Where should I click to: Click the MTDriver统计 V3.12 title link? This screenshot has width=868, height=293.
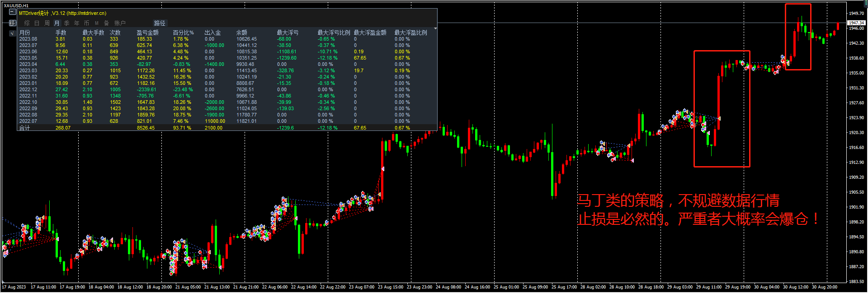click(x=62, y=13)
